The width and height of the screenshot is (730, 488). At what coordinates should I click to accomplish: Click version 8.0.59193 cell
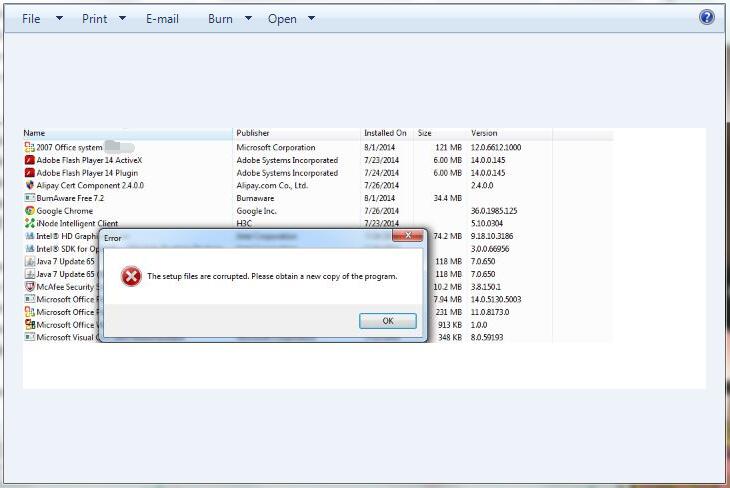(487, 337)
